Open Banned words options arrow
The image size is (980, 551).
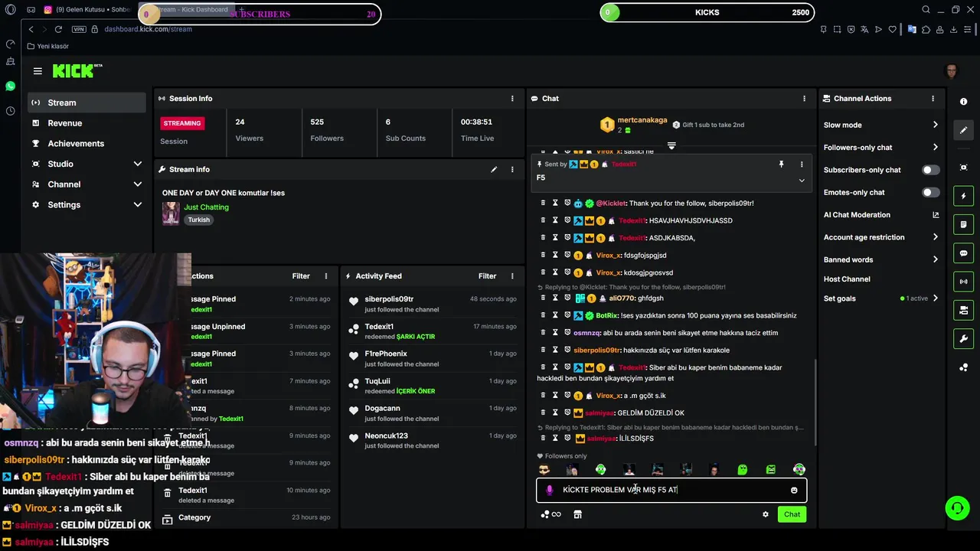tap(935, 259)
